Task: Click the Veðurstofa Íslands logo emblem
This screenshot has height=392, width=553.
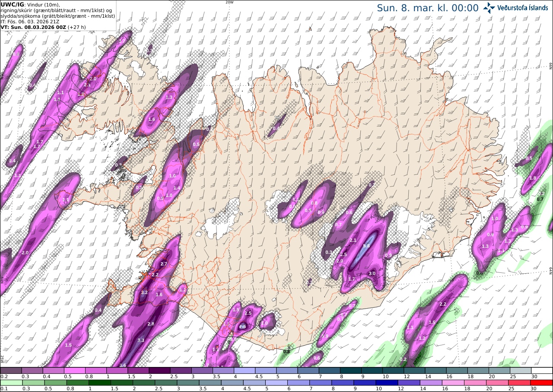Action: point(489,8)
